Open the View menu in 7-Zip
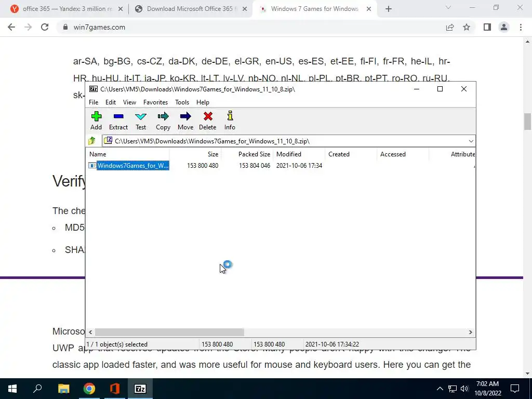Screen dimensions: 532x399 coord(129,102)
